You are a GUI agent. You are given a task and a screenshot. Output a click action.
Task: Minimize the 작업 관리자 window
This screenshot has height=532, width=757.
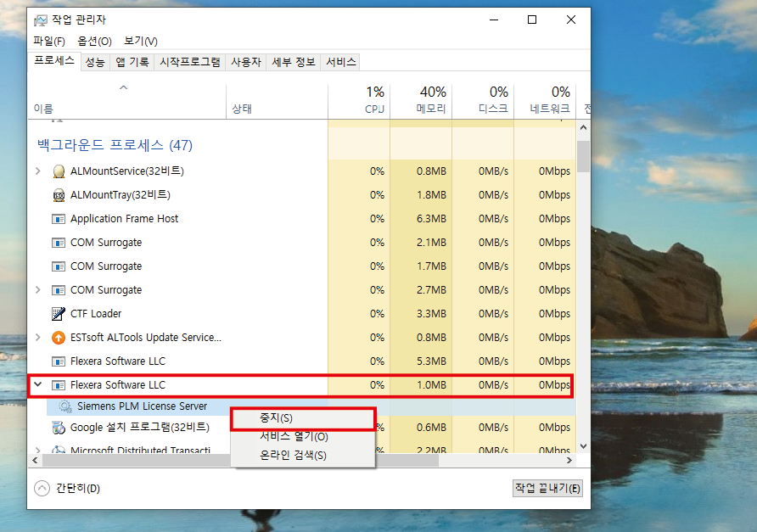(494, 20)
